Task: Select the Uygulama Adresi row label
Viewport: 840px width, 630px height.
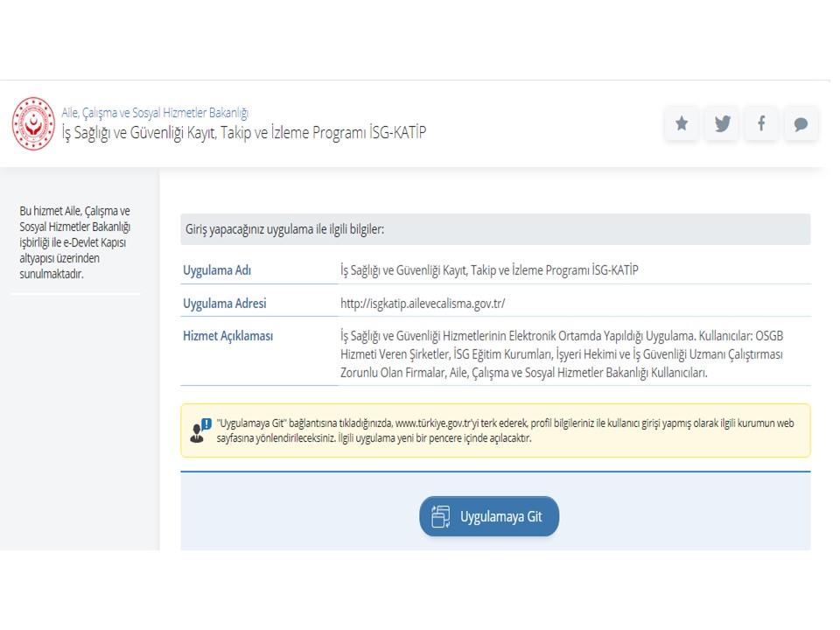Action: pyautogui.click(x=224, y=304)
